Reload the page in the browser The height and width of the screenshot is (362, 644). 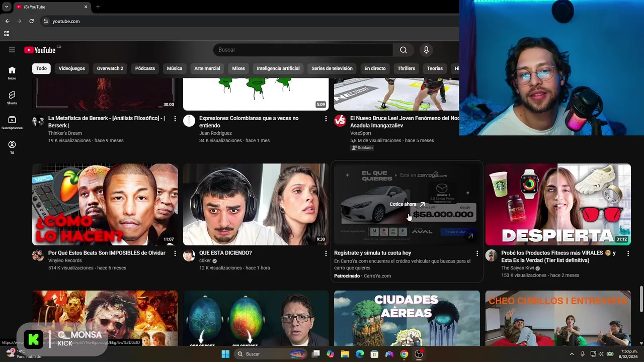(31, 21)
